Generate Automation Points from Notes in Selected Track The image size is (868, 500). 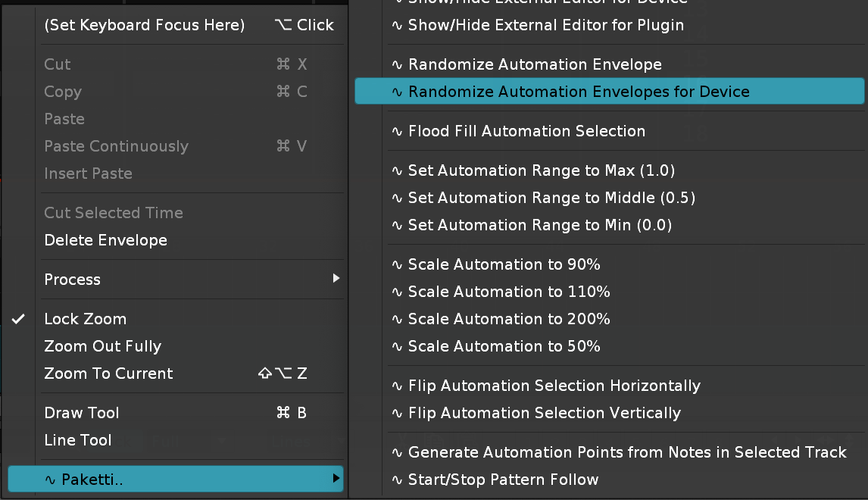[x=626, y=452]
